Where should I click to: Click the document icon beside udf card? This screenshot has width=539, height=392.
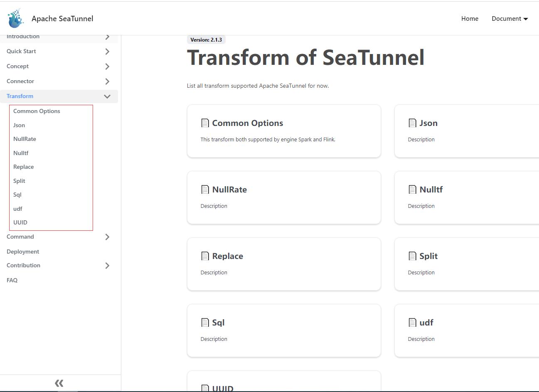(412, 323)
